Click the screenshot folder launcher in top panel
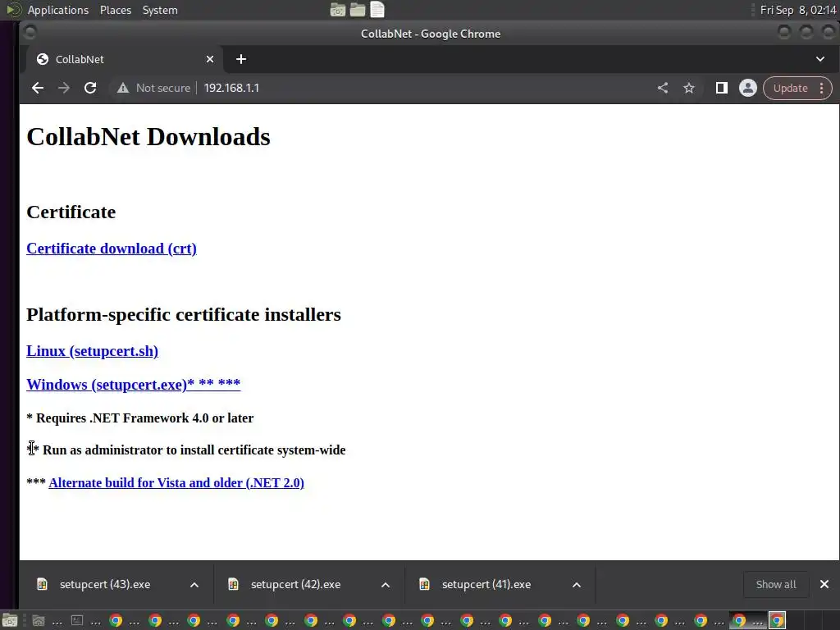 point(337,10)
